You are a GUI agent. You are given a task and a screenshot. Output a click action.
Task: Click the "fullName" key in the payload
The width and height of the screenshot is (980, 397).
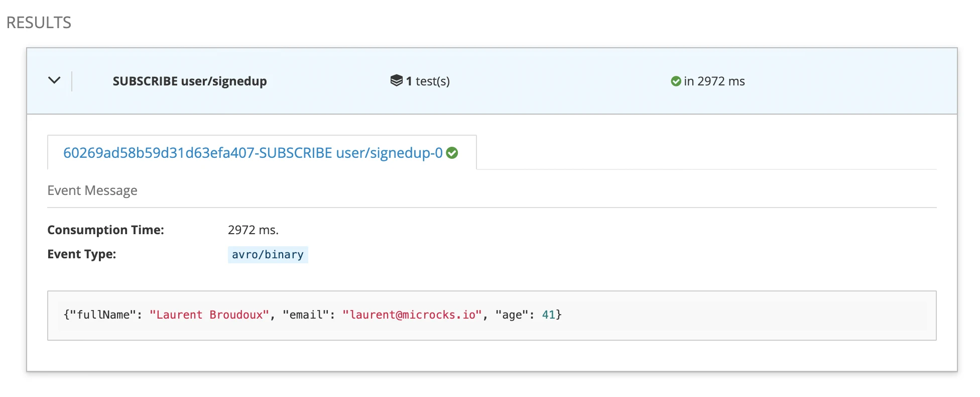[103, 315]
